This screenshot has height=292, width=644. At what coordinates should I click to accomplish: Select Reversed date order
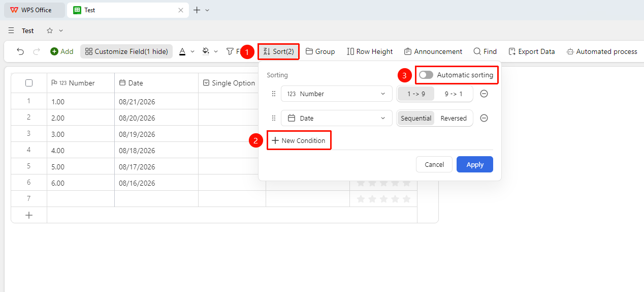click(x=454, y=118)
